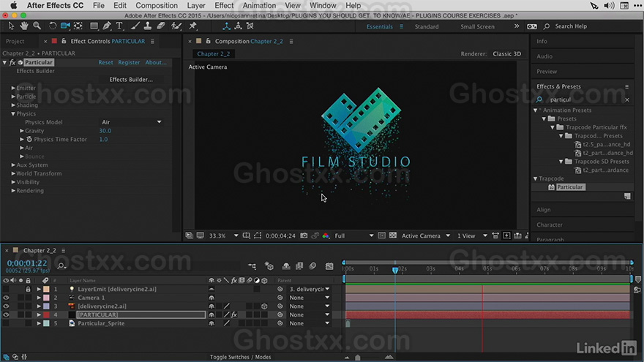Viewport: 644px width, 362px height.
Task: Open the Full resolution dropdown
Action: pos(354,235)
